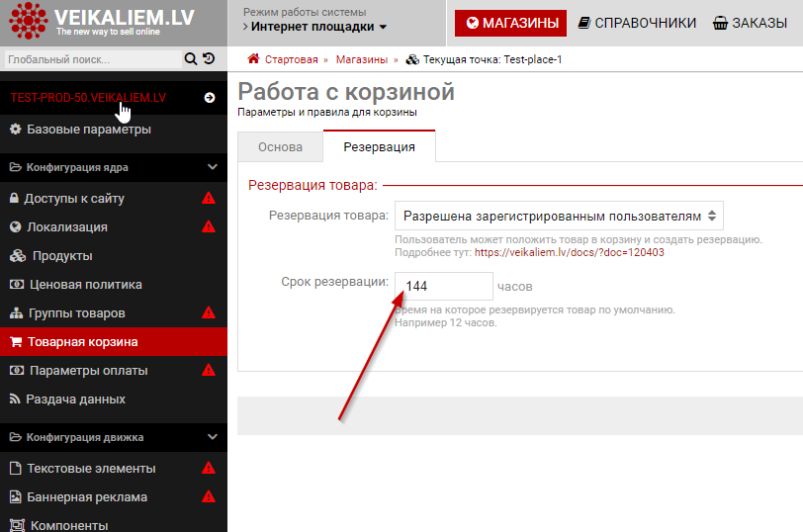Open СПРАВОЧНИКИ in the top menu
Screen dimensions: 803x532
click(637, 23)
